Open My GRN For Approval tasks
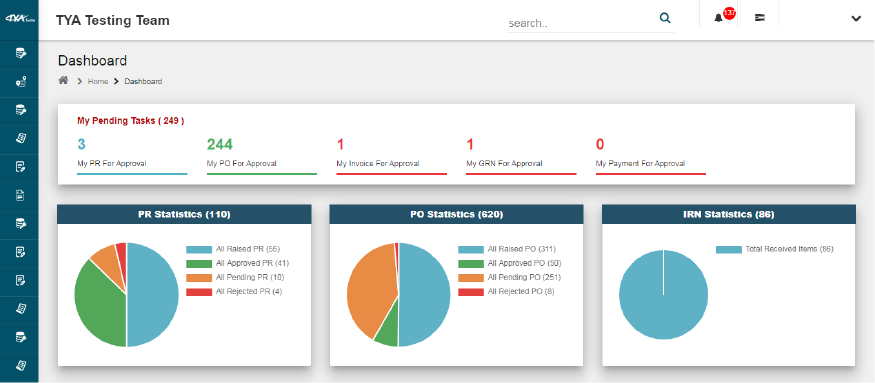The width and height of the screenshot is (875, 383). click(x=521, y=155)
